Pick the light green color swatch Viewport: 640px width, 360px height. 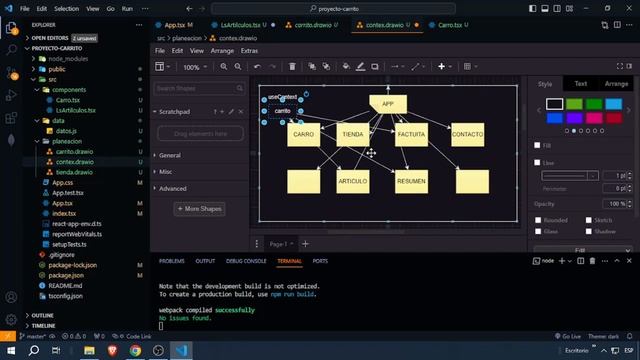[x=574, y=104]
